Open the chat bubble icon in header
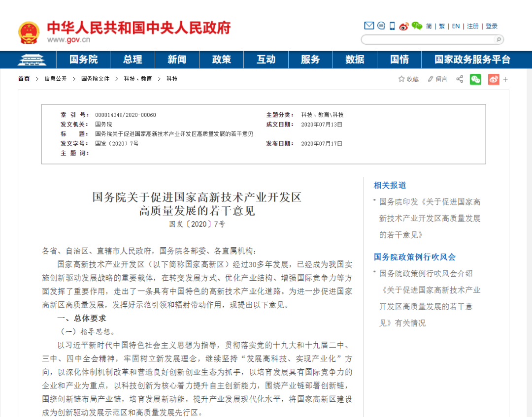Screen dimensions: 532x417 (381, 26)
